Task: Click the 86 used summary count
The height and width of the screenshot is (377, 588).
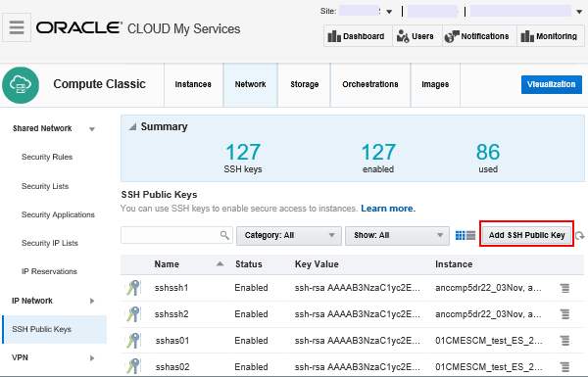Action: [x=488, y=152]
